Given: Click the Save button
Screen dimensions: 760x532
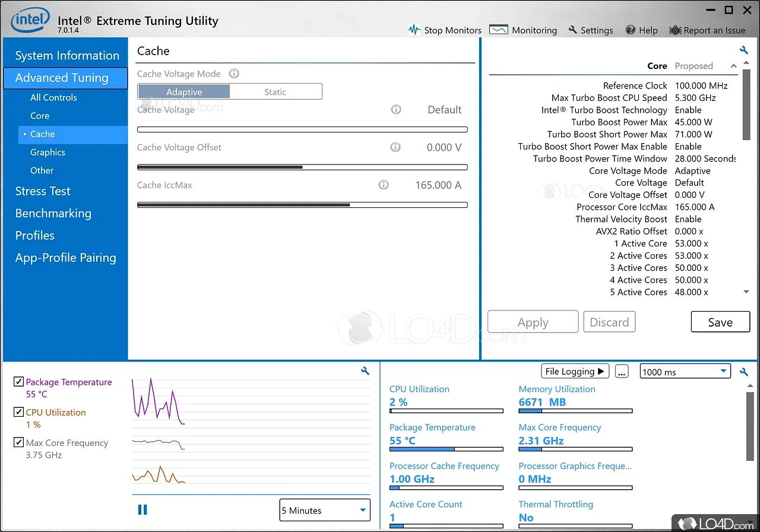Looking at the screenshot, I should point(720,322).
